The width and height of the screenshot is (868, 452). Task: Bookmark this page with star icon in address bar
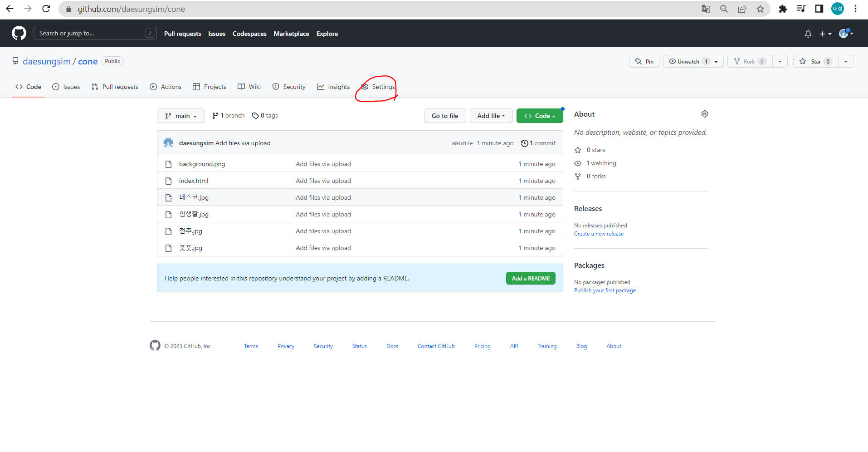760,9
